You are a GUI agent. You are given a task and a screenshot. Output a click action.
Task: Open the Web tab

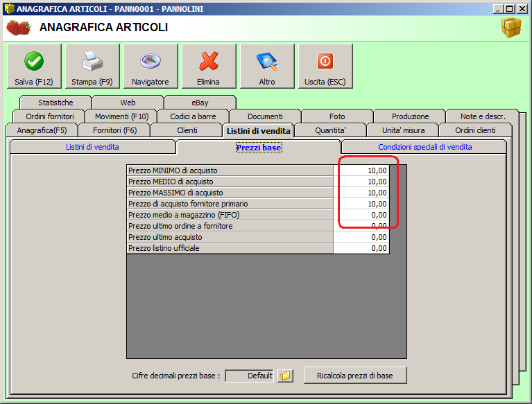point(128,103)
